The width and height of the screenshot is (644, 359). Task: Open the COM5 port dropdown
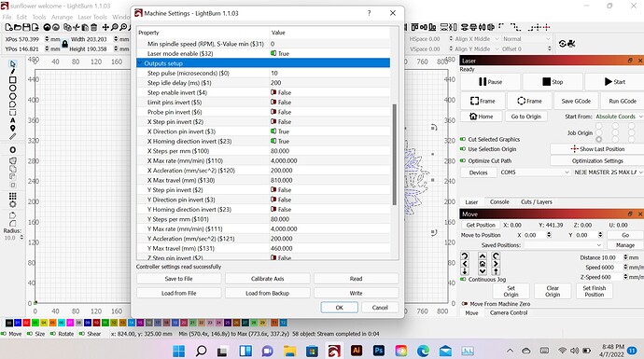535,173
